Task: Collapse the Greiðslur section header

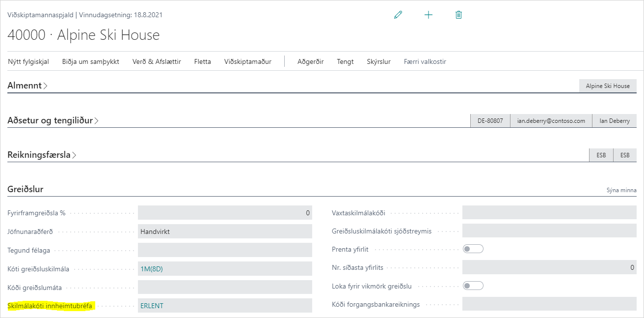Action: click(x=26, y=189)
